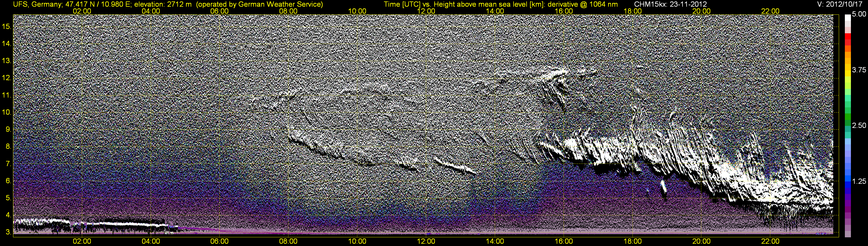Click the height axis label '6.'

click(8, 181)
